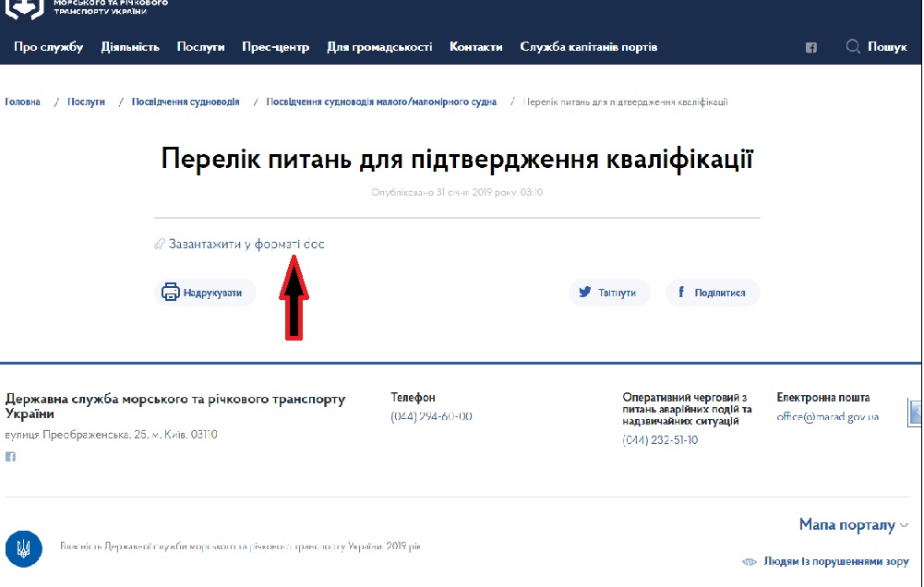Click the office@marad.gov.ua email link
The height and width of the screenshot is (587, 924).
(827, 417)
